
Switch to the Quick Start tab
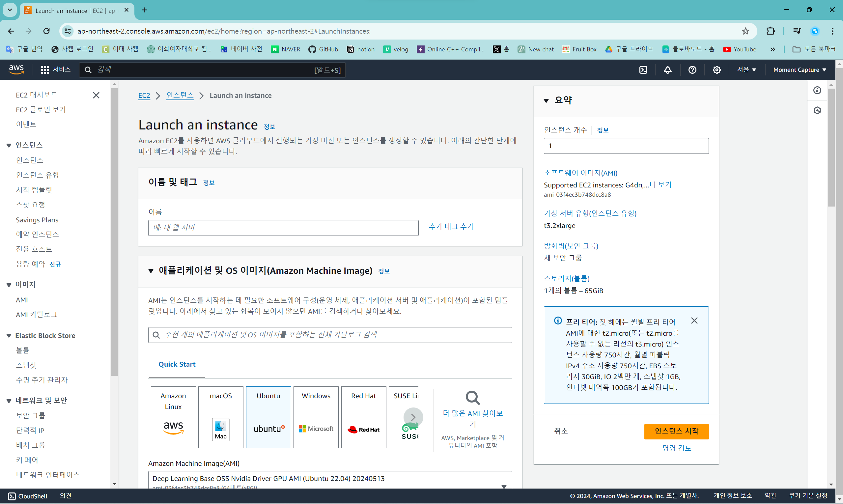[x=177, y=364]
